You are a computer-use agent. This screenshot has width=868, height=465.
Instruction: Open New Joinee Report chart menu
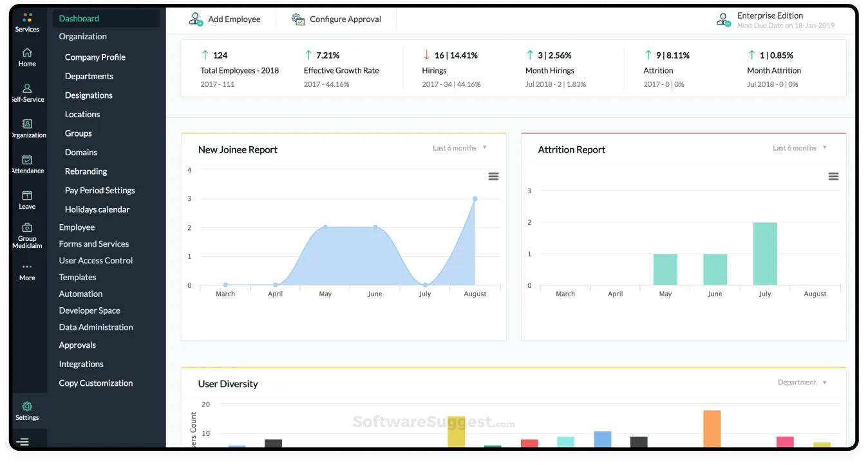coord(493,176)
